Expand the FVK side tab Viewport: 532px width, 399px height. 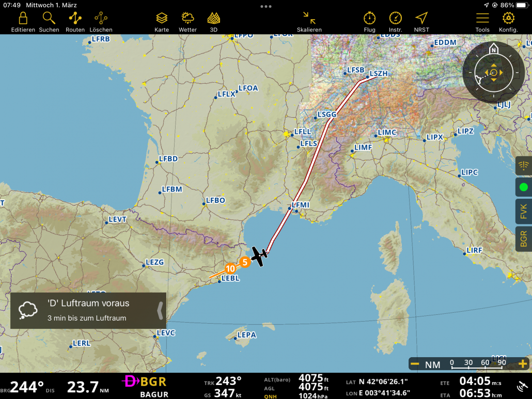pyautogui.click(x=524, y=211)
